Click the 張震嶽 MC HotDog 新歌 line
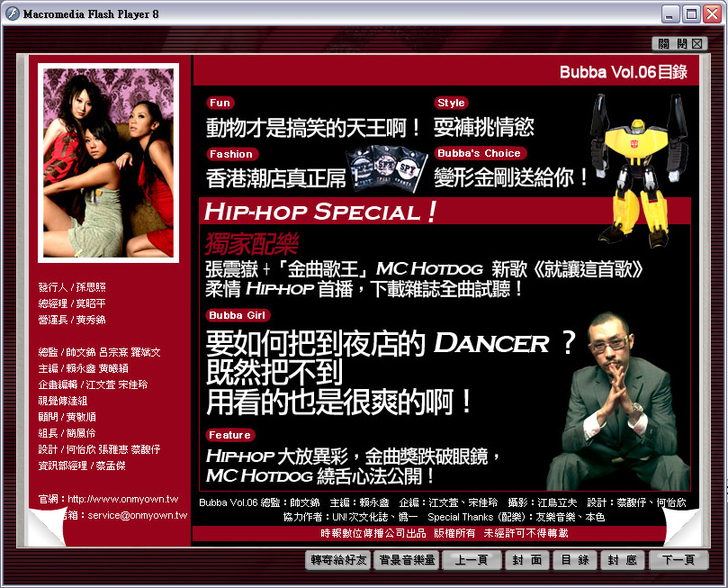The image size is (728, 588). click(x=425, y=269)
